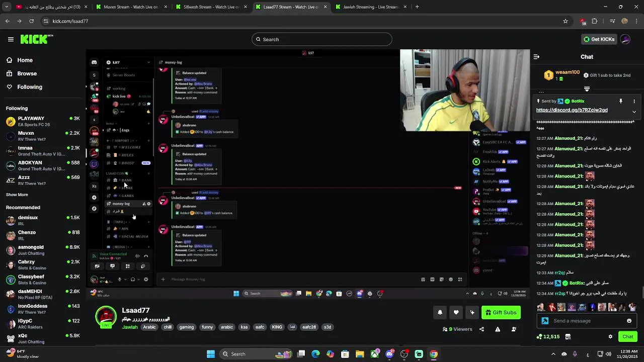Open Chrome from taskbar

click(433, 354)
